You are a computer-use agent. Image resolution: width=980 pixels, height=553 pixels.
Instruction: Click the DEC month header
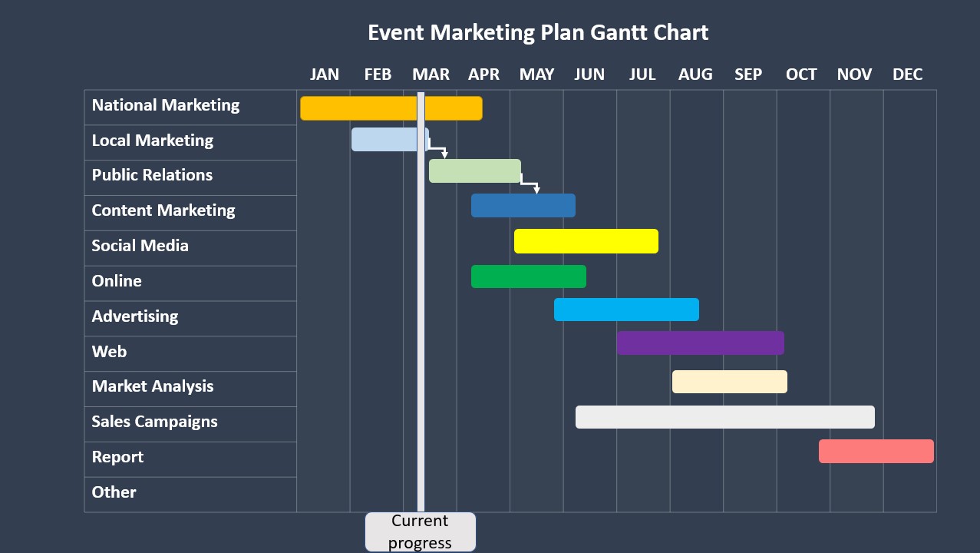[907, 75]
